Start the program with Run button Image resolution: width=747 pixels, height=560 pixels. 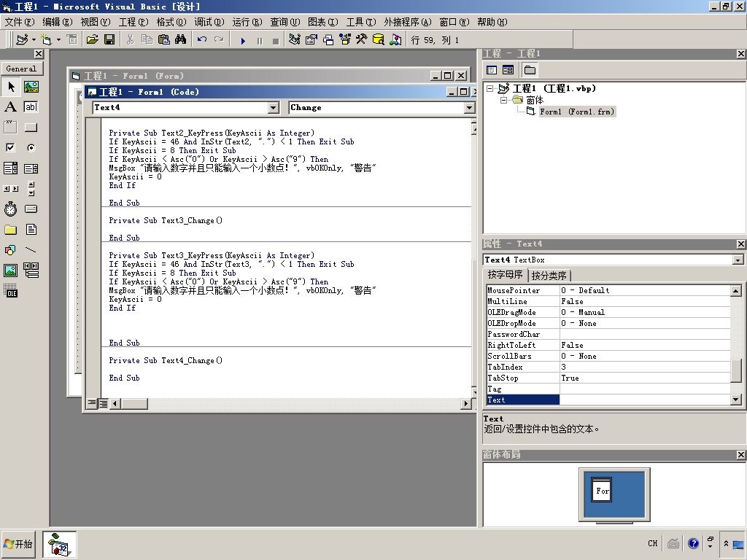coord(243,41)
